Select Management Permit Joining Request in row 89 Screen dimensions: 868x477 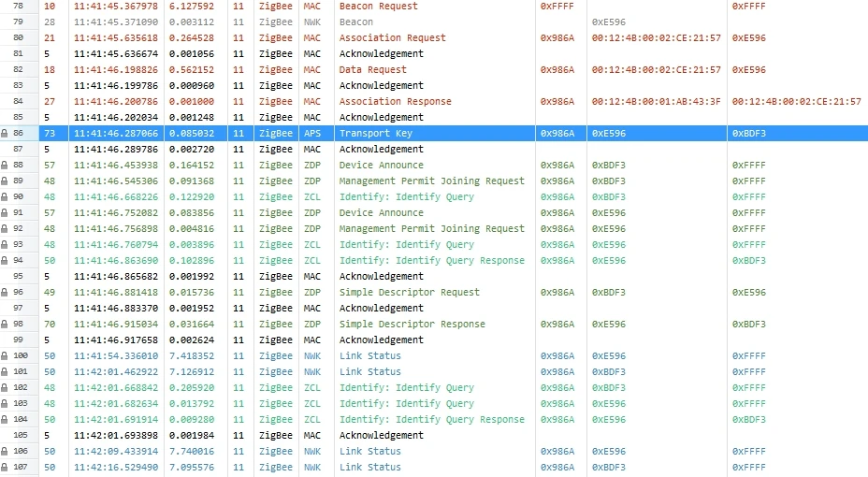(x=432, y=181)
